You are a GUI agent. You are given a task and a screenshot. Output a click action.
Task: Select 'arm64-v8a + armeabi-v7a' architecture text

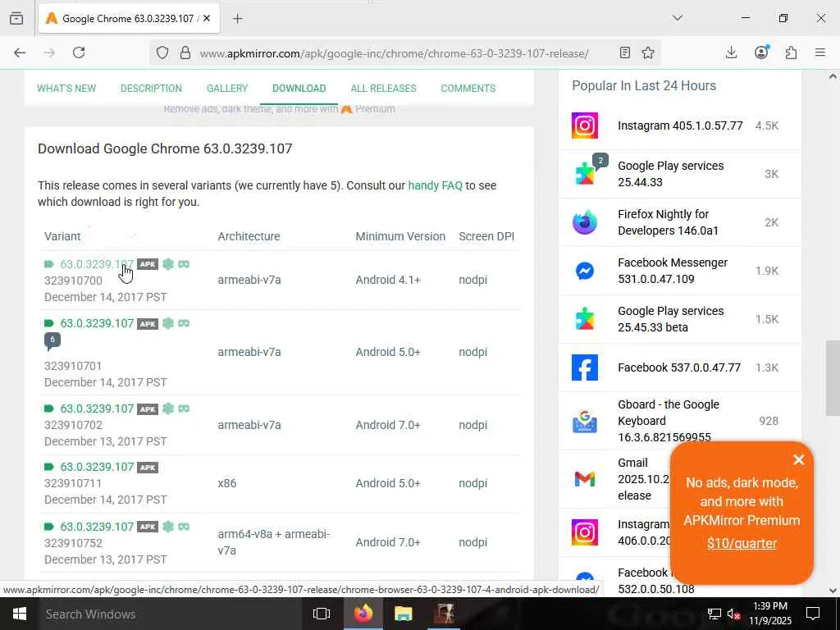tap(274, 542)
